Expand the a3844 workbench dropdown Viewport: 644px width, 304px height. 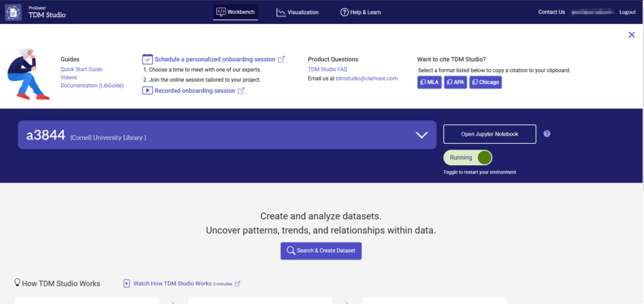421,135
